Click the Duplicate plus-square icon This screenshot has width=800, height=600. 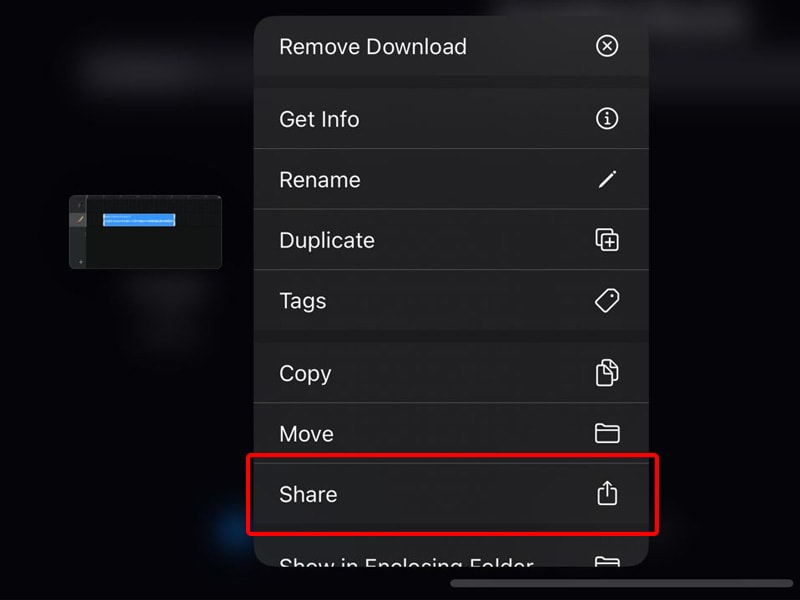tap(607, 240)
